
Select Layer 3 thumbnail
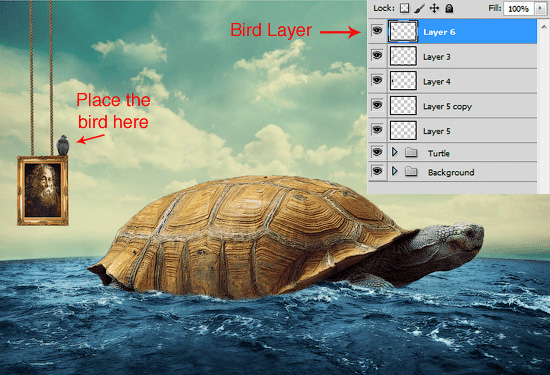[x=403, y=56]
